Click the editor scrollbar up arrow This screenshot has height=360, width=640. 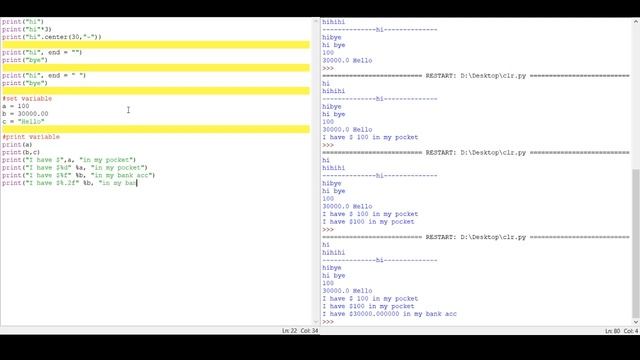pos(316,21)
